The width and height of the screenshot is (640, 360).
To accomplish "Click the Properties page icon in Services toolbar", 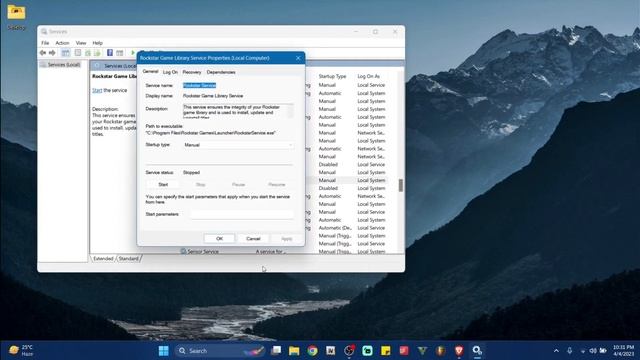I will point(78,53).
